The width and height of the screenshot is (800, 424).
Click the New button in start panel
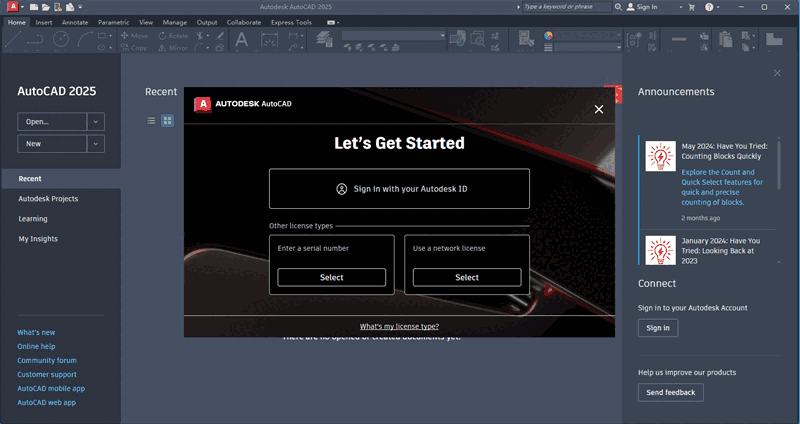click(52, 144)
